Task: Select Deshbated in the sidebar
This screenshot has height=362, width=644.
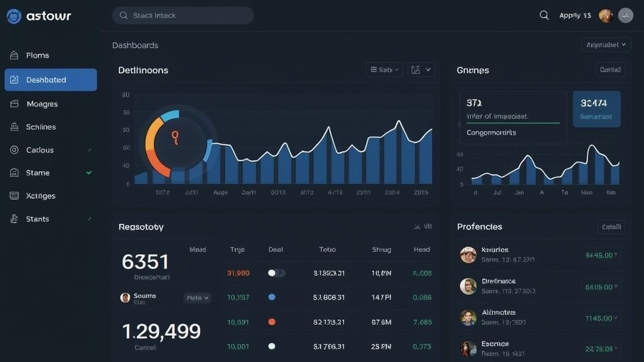Action: point(50,80)
